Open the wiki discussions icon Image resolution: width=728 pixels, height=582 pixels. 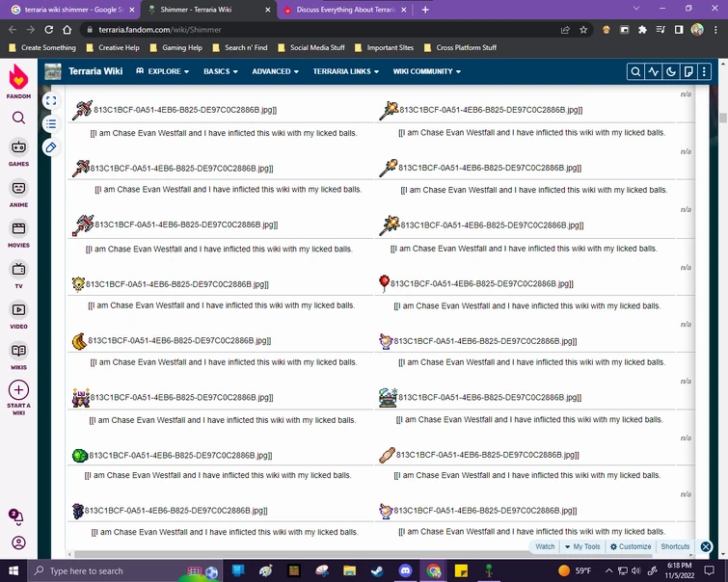tap(688, 71)
